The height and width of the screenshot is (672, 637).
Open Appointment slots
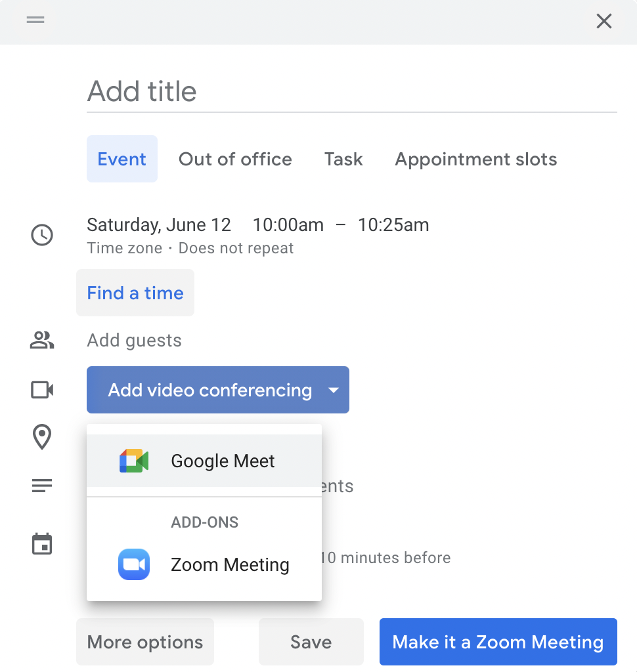(x=475, y=159)
